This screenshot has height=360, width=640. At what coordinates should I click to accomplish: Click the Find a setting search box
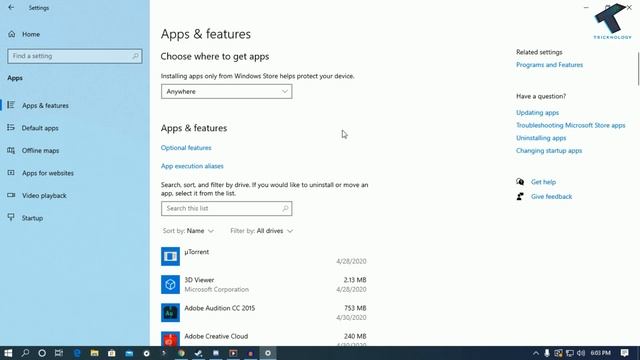coord(75,56)
